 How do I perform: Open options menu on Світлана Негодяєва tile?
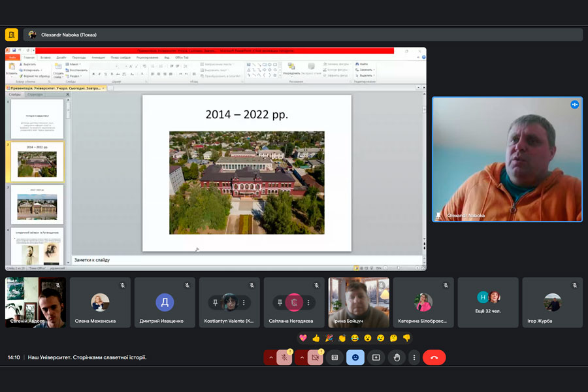pyautogui.click(x=308, y=302)
